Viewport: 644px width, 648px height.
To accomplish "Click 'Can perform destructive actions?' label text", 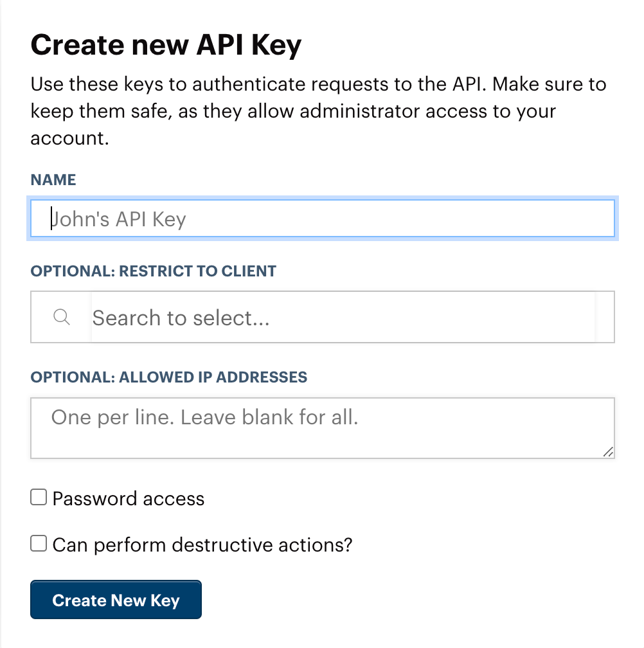I will click(x=202, y=544).
